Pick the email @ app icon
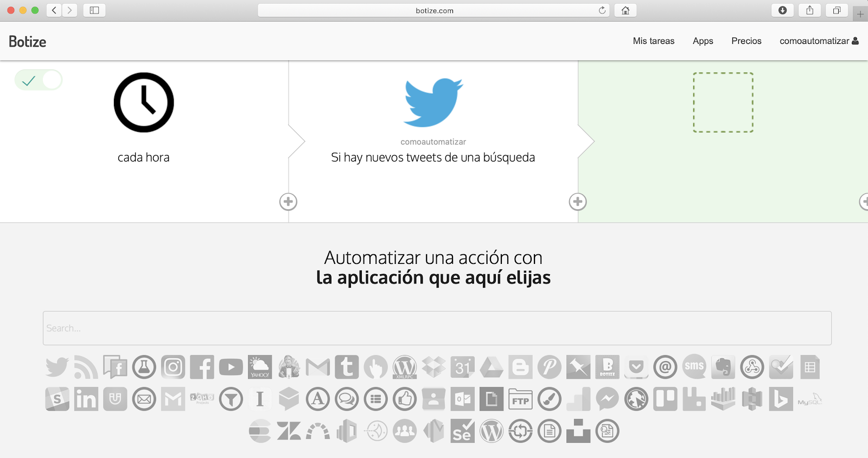868x458 pixels. point(665,367)
